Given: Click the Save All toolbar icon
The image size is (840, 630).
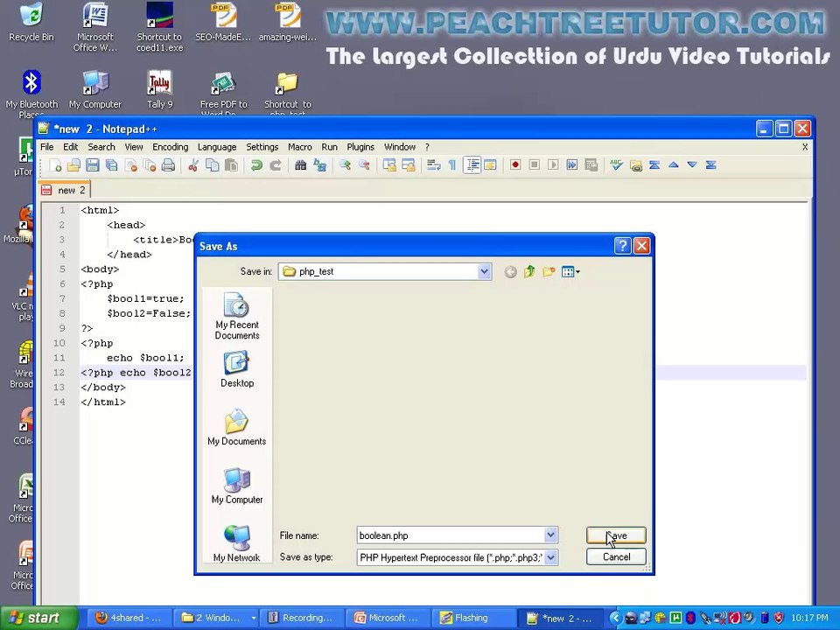Looking at the screenshot, I should coord(111,165).
